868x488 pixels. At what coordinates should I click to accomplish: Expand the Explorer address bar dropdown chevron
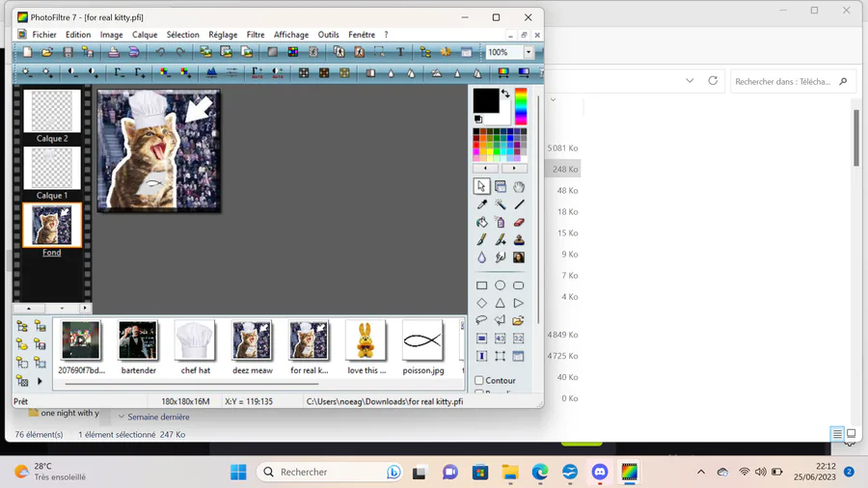click(x=690, y=81)
